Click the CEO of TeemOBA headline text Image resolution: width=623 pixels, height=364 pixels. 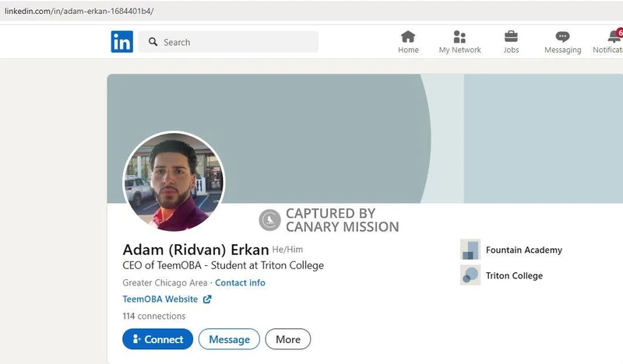click(223, 265)
